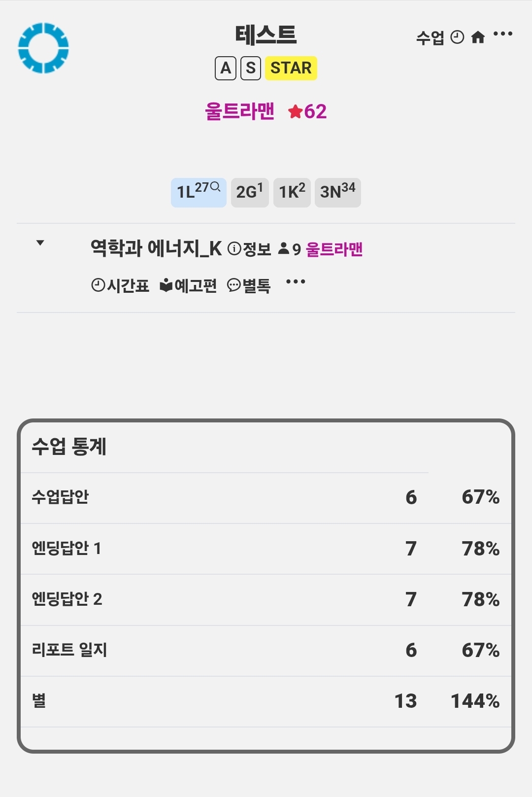Click the 수업 link in header

[x=430, y=37]
